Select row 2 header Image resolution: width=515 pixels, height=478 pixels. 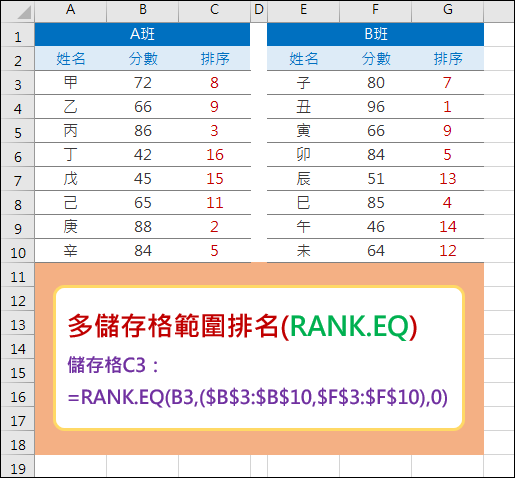18,59
